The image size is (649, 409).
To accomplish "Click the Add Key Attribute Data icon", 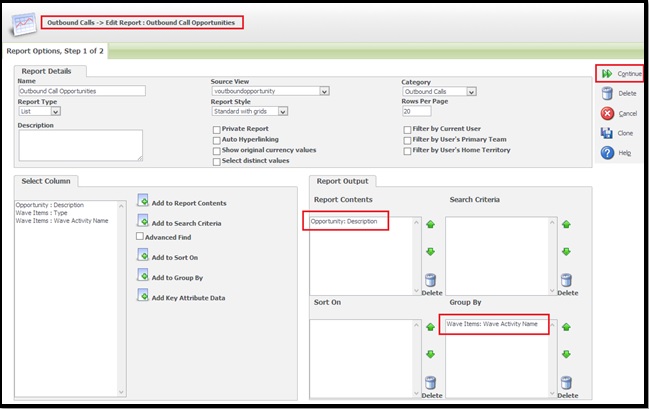I will click(x=143, y=295).
